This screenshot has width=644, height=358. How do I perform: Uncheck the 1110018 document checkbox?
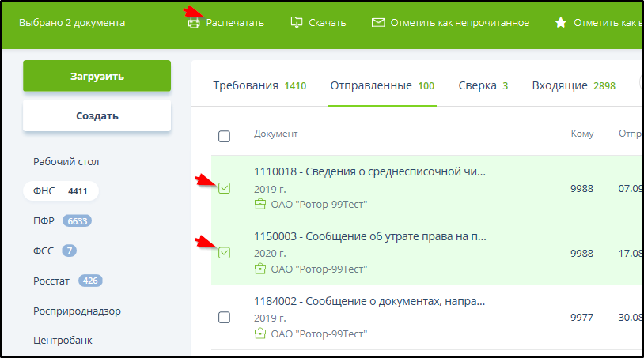pyautogui.click(x=224, y=188)
